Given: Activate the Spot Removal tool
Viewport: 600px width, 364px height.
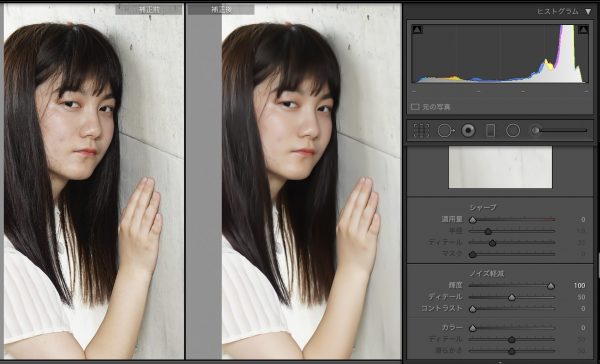Looking at the screenshot, I should tap(445, 131).
